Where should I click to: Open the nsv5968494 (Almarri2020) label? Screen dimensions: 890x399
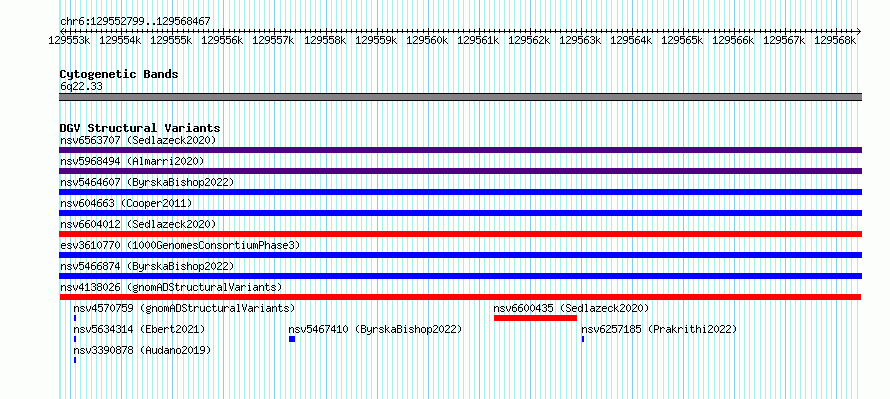pos(132,161)
